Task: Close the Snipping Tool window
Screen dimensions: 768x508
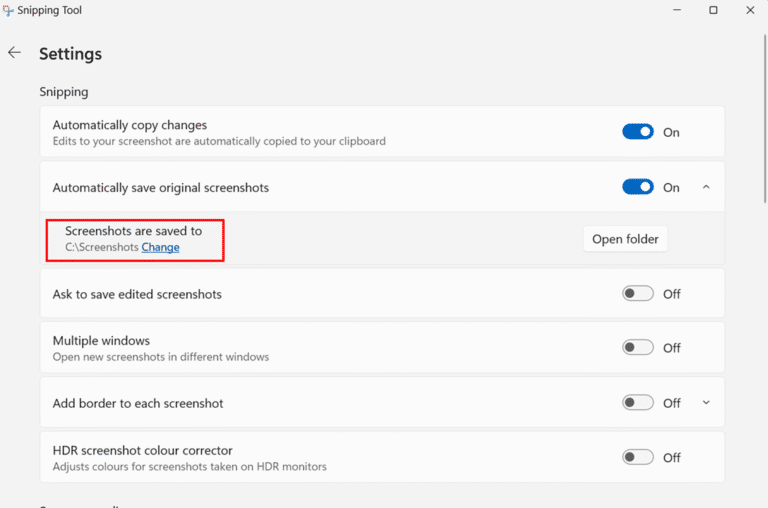Action: 750,10
